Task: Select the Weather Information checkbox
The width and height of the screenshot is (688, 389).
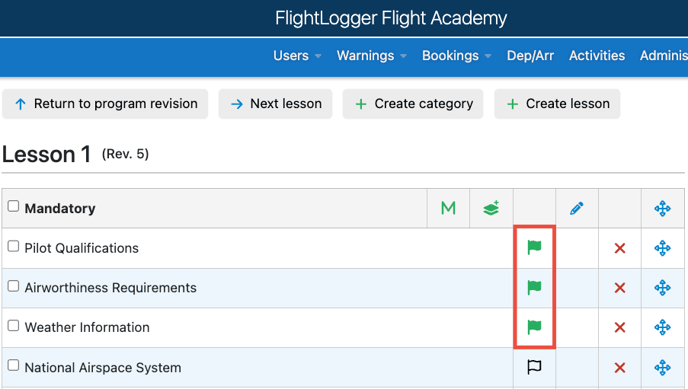Action: pyautogui.click(x=13, y=325)
